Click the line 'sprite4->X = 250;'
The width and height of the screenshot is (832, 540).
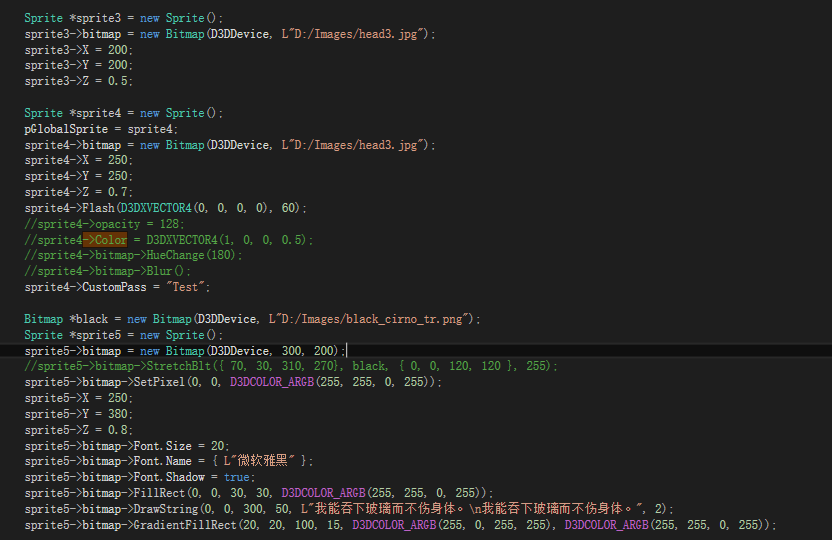click(79, 160)
